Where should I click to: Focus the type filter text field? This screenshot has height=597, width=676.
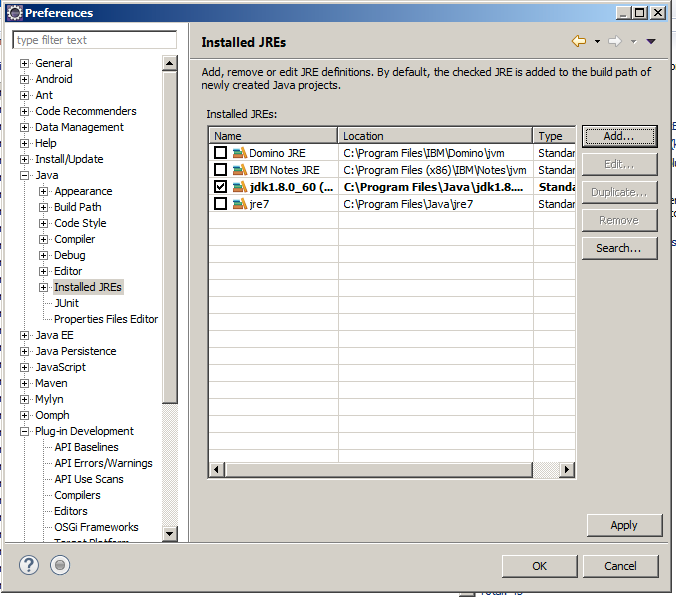pyautogui.click(x=94, y=40)
